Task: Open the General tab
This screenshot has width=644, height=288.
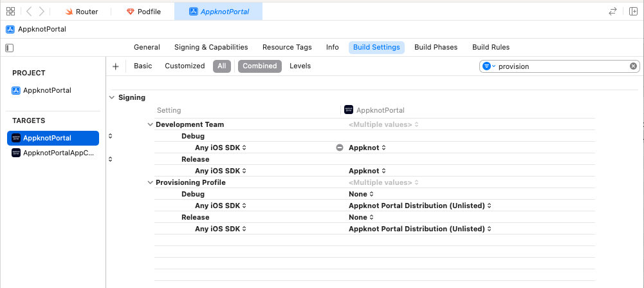Action: (x=147, y=47)
